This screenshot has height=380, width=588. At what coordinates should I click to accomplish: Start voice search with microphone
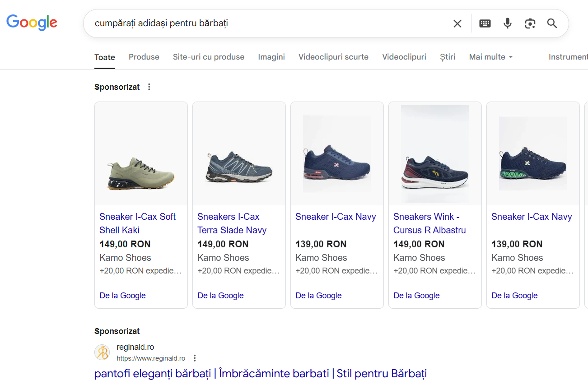pyautogui.click(x=507, y=23)
